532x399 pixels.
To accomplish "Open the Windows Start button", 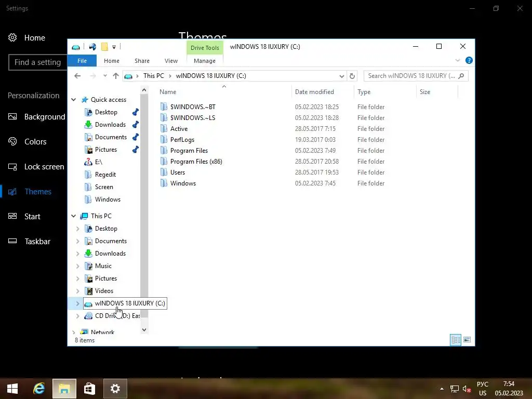I will pos(12,389).
